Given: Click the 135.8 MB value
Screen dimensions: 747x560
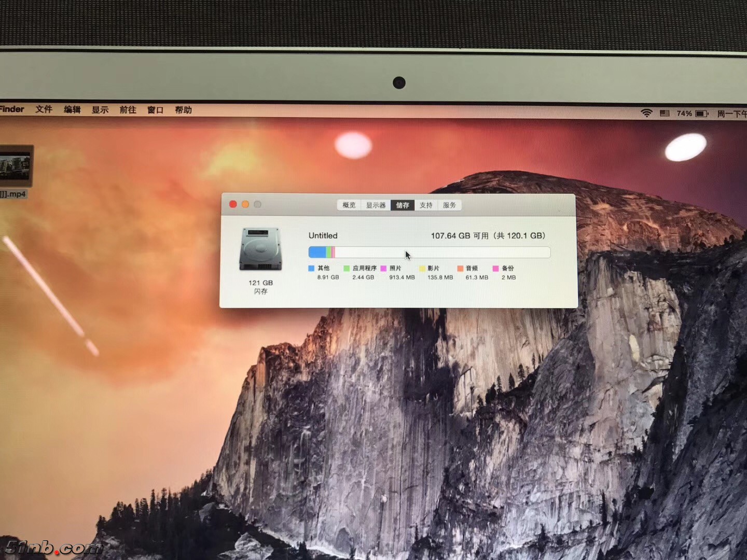Looking at the screenshot, I should [440, 277].
